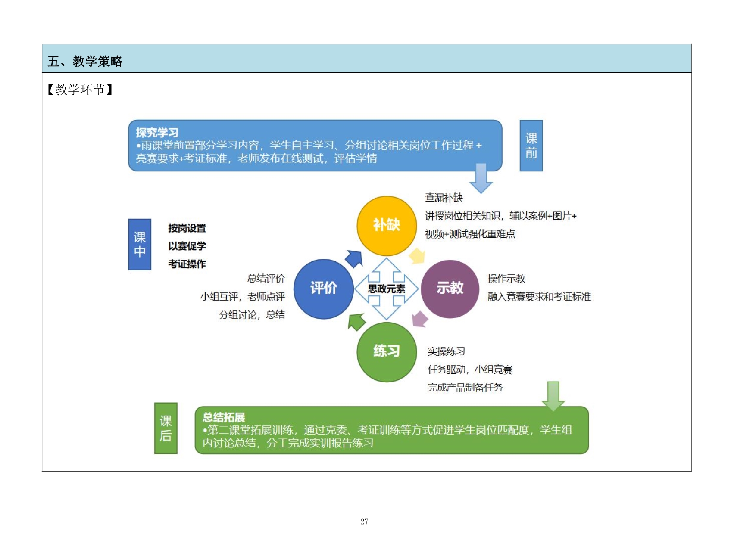
Task: Click page number 27 at bottom
Action: pyautogui.click(x=364, y=522)
